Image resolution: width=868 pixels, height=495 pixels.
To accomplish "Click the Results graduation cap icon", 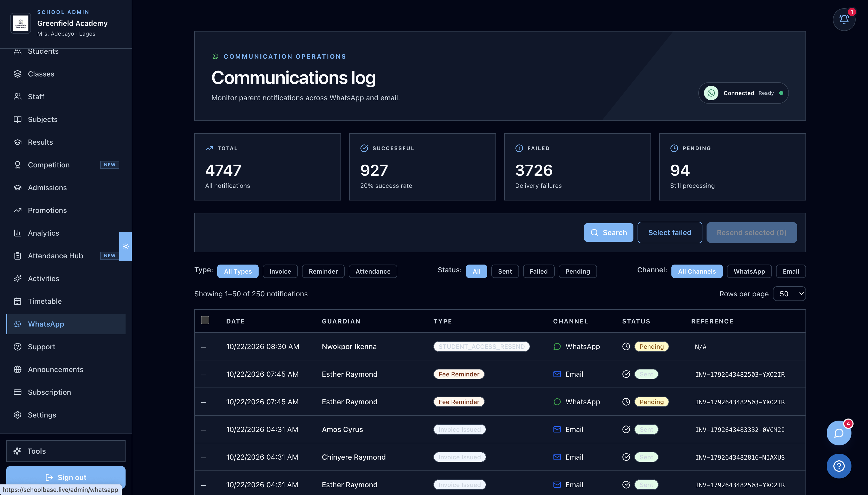I will pyautogui.click(x=17, y=142).
